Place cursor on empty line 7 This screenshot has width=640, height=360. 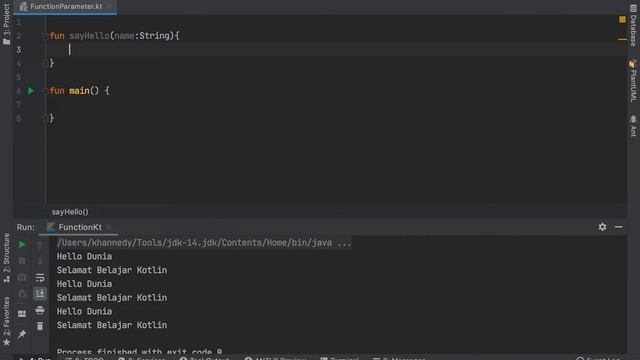(336, 104)
